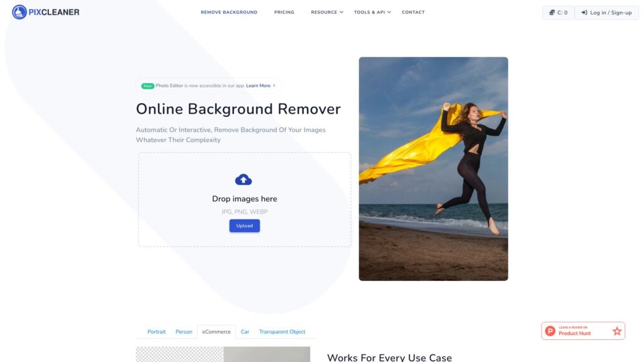The width and height of the screenshot is (644, 362).
Task: Click the cloud upload icon
Action: point(243,179)
